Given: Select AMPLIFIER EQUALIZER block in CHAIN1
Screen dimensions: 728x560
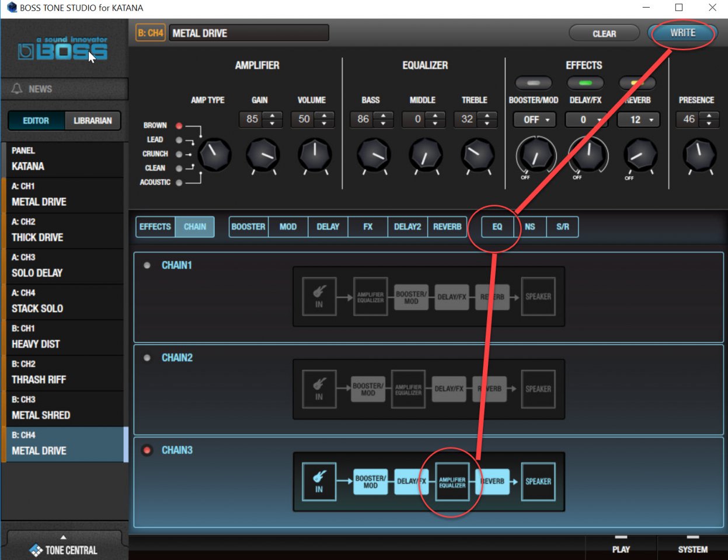Looking at the screenshot, I should pyautogui.click(x=371, y=297).
